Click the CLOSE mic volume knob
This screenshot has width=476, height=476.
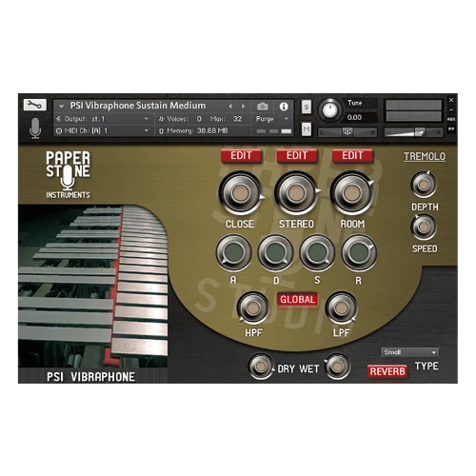pos(241,193)
